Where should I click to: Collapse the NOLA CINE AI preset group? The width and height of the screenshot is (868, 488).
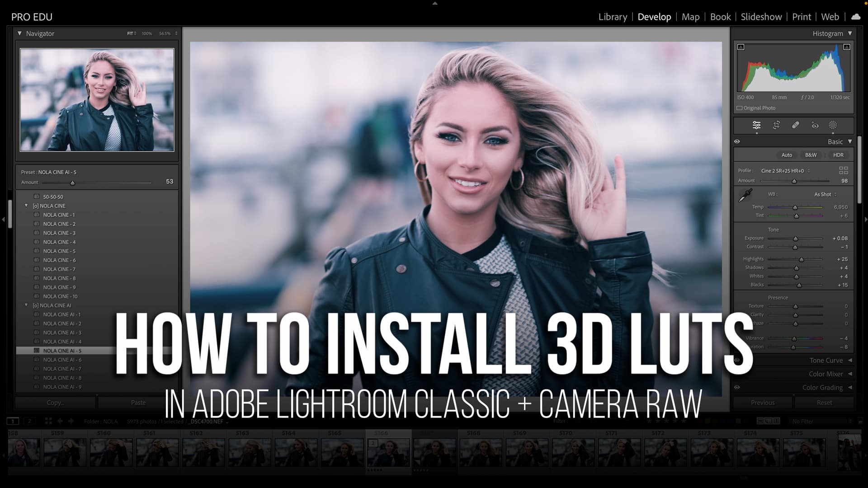26,305
